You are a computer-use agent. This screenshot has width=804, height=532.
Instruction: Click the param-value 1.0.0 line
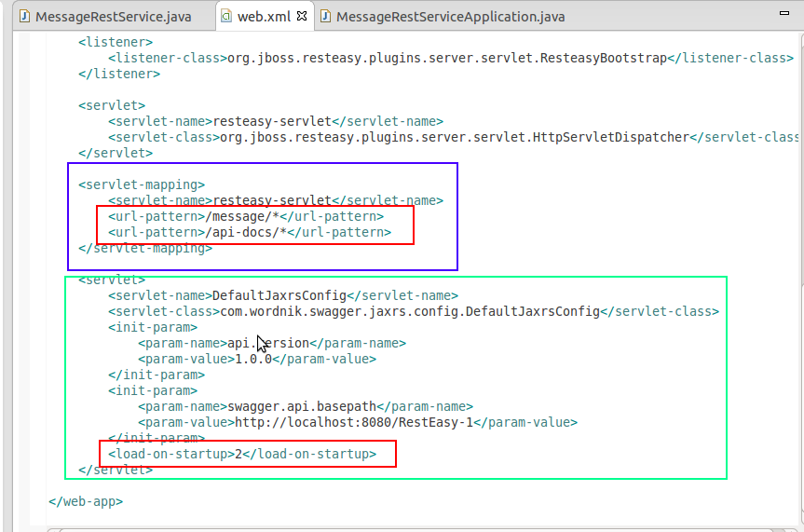pyautogui.click(x=257, y=359)
